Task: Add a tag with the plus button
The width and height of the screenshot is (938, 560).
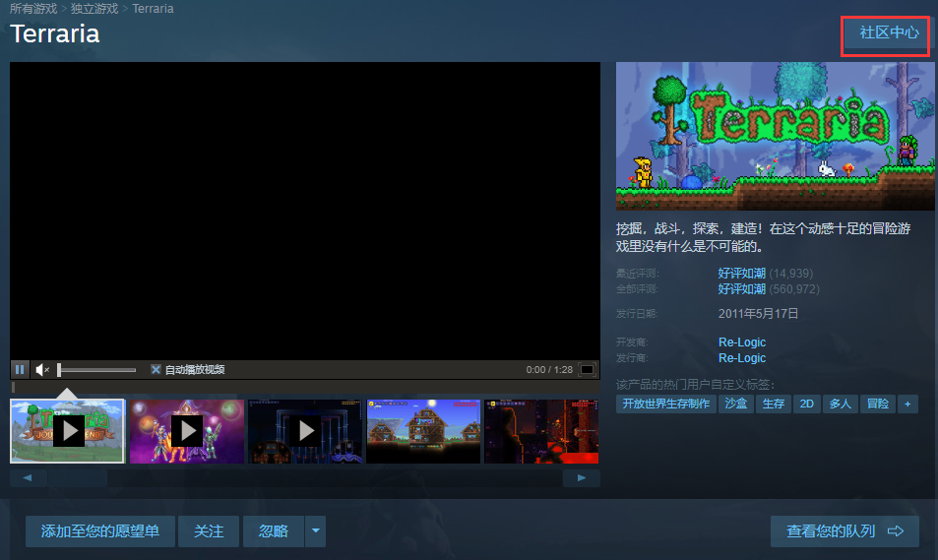Action: click(907, 404)
